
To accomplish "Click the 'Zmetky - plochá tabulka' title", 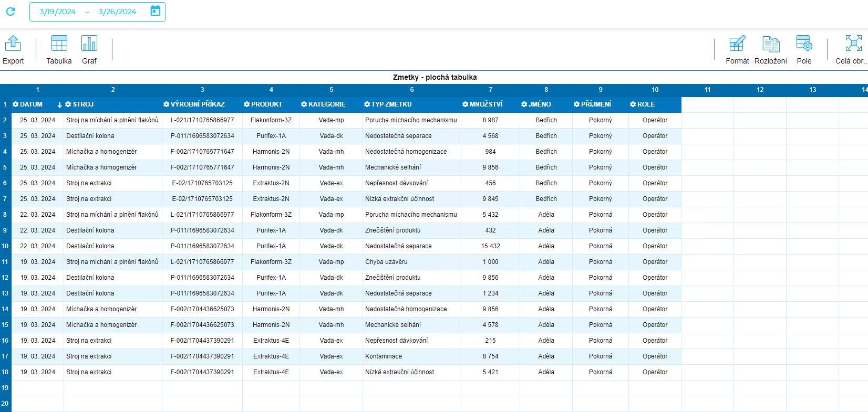I will (435, 77).
